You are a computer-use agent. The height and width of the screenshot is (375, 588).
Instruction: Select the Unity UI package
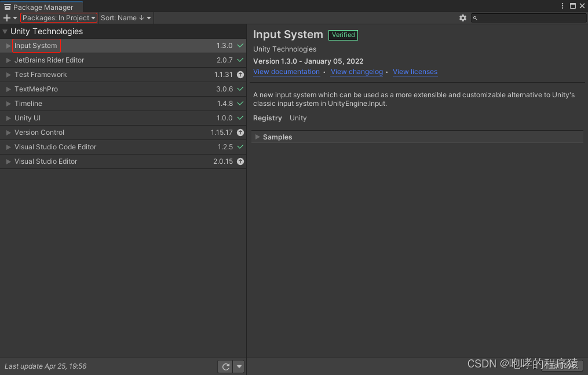[x=123, y=118]
